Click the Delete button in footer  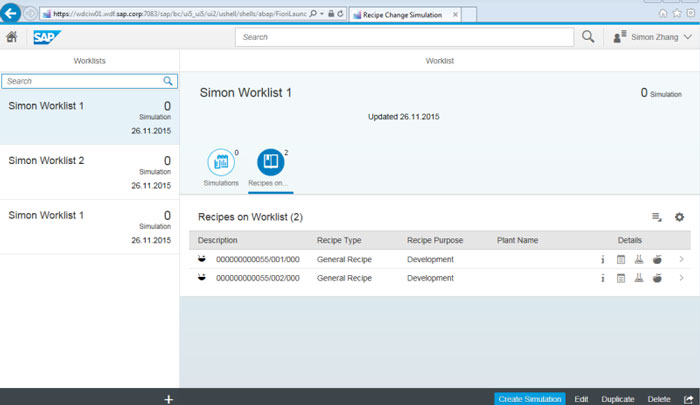659,398
